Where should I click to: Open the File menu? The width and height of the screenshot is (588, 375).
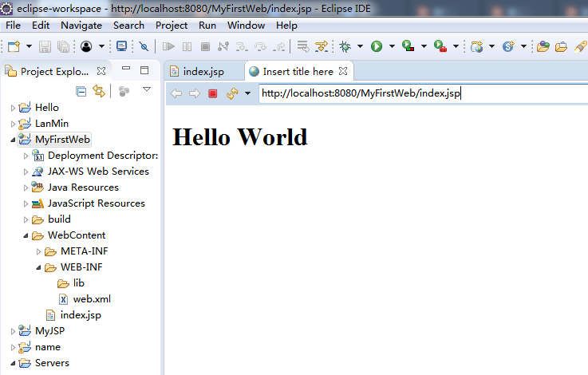click(13, 25)
